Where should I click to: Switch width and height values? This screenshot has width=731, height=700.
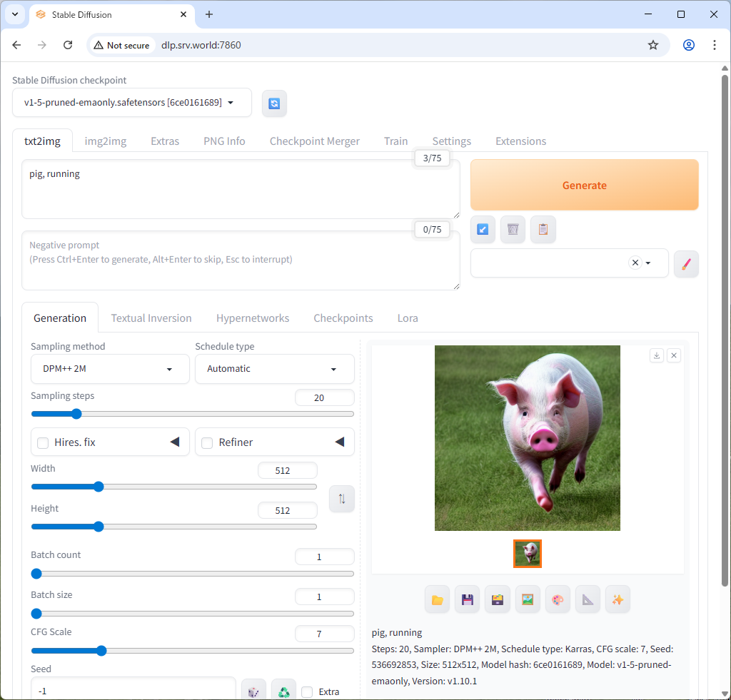342,499
